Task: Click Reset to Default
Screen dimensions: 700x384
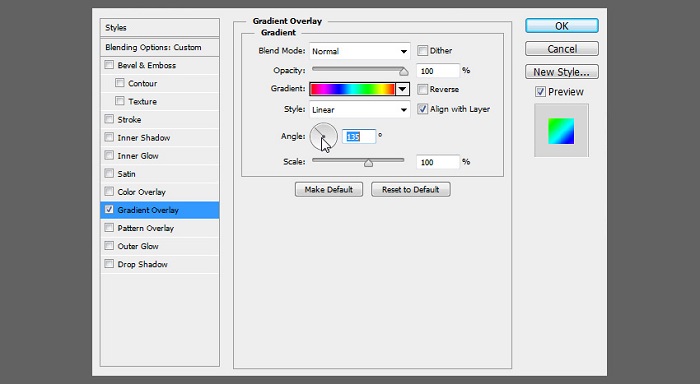Action: point(410,189)
